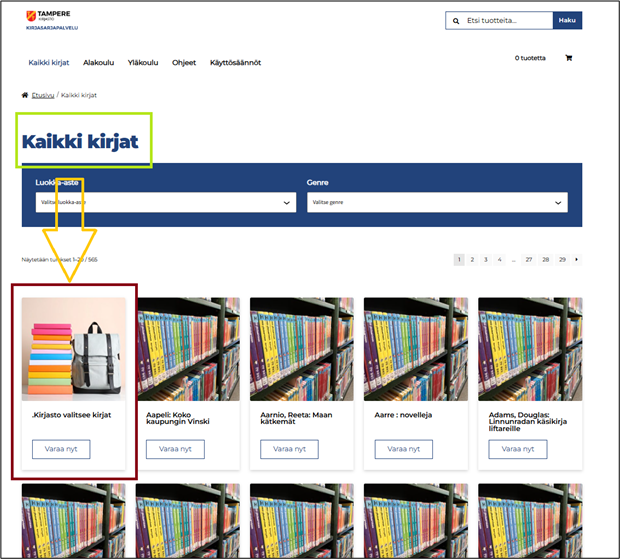Open the colorful books and backpack thumbnail
This screenshot has width=620, height=559.
[x=73, y=348]
